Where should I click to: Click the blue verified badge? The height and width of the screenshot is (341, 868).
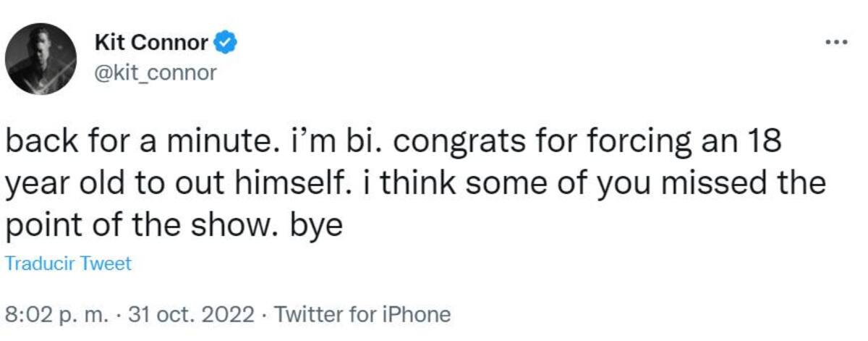(x=226, y=43)
